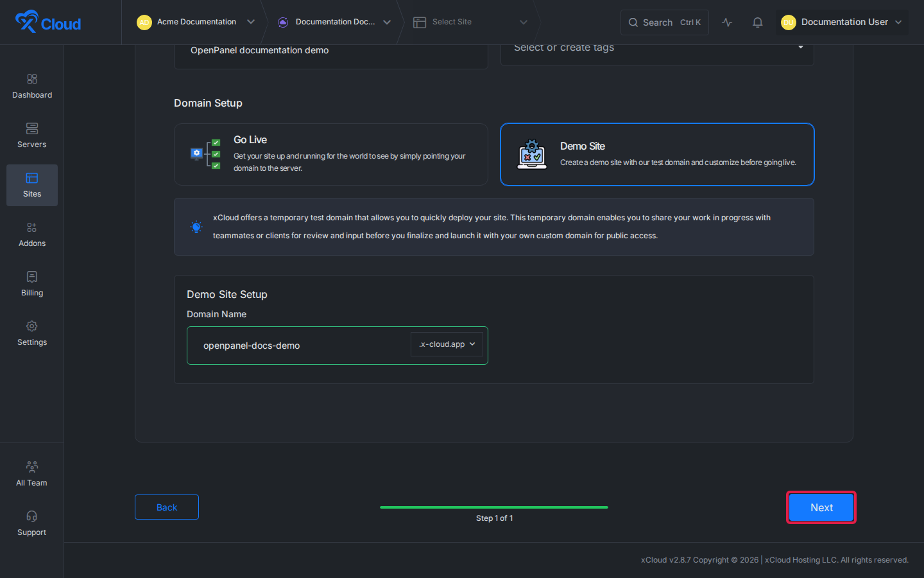Open Dashboard from the sidebar

click(32, 87)
